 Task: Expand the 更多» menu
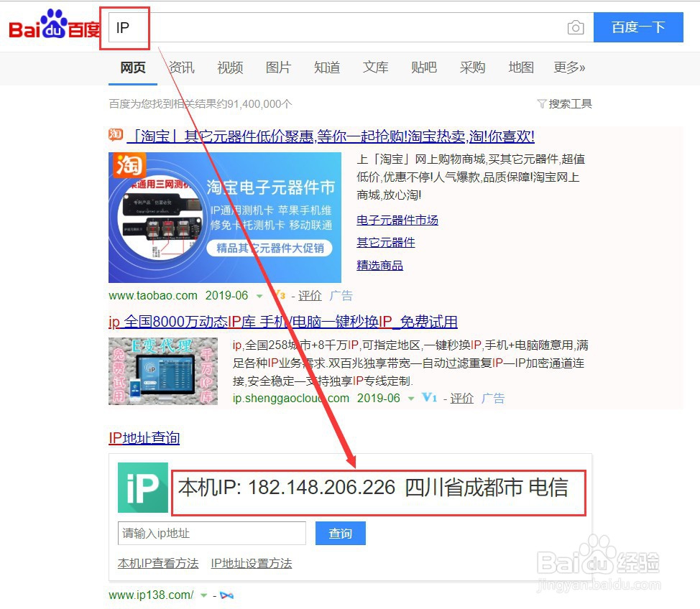[x=569, y=68]
